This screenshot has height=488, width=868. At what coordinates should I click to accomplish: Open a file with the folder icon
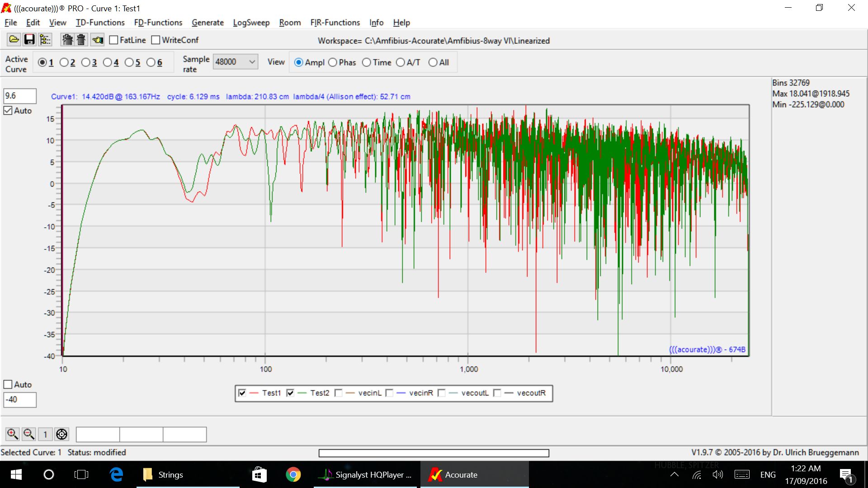(14, 40)
